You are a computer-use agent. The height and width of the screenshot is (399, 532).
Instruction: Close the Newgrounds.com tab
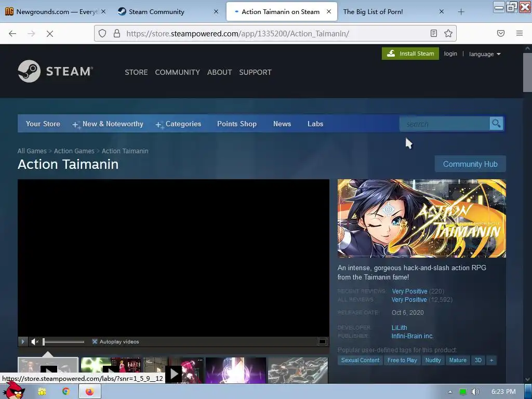[x=103, y=11]
